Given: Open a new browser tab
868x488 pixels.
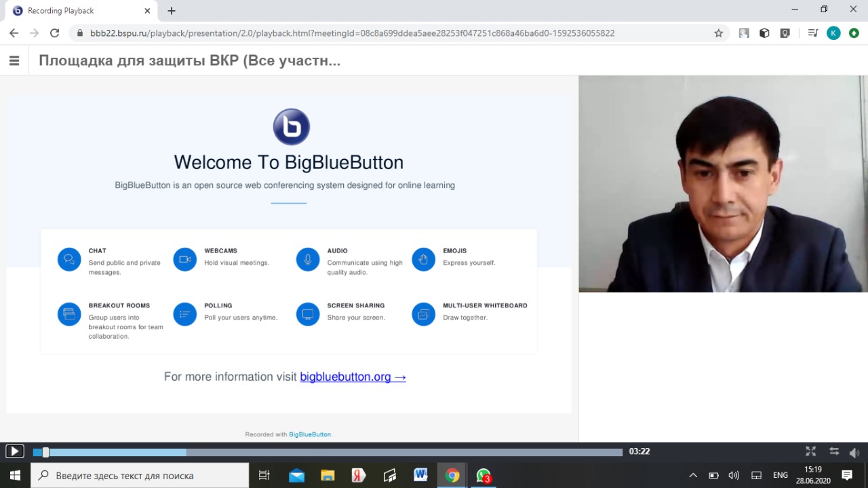Looking at the screenshot, I should pos(172,11).
